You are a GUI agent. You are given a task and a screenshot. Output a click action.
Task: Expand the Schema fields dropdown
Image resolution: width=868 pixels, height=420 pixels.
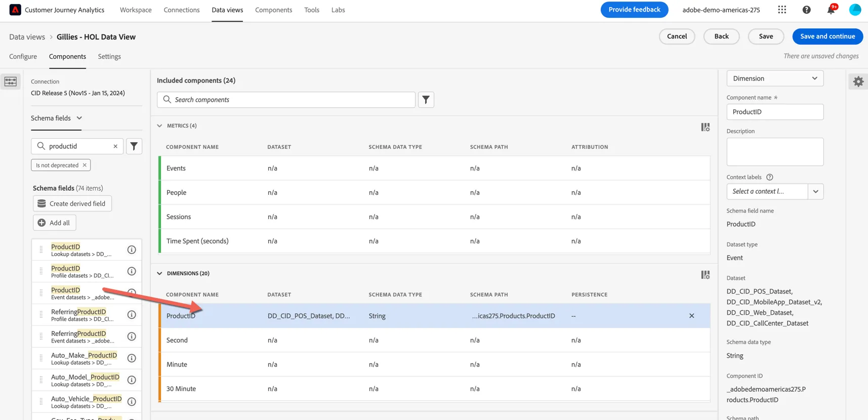point(57,118)
